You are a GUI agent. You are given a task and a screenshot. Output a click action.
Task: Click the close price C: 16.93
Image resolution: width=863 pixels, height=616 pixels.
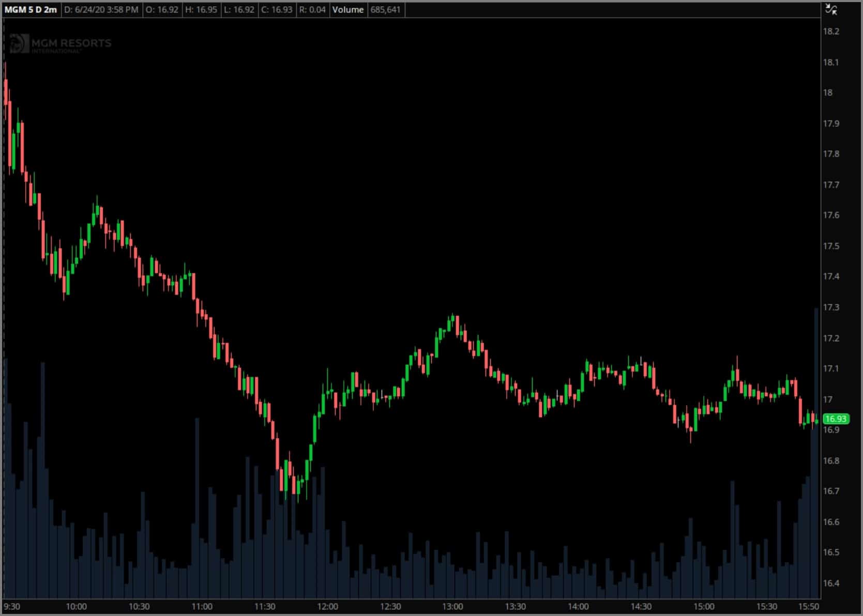pos(277,9)
